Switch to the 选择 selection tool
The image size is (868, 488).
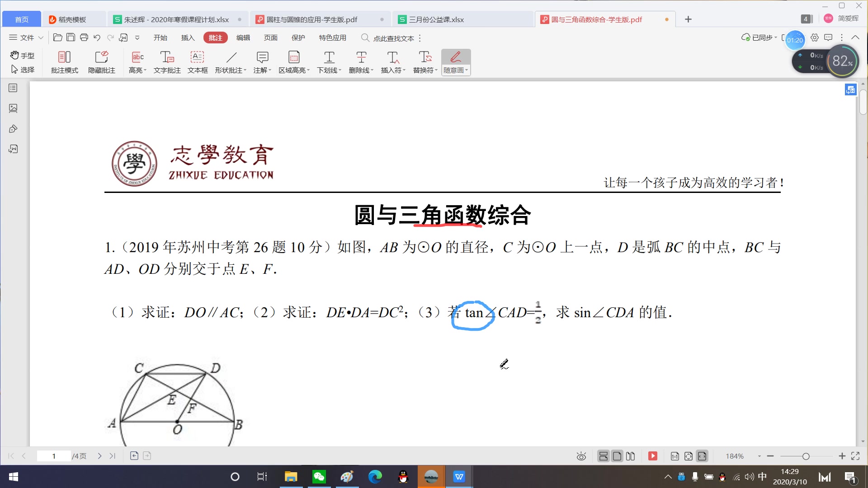(x=22, y=70)
